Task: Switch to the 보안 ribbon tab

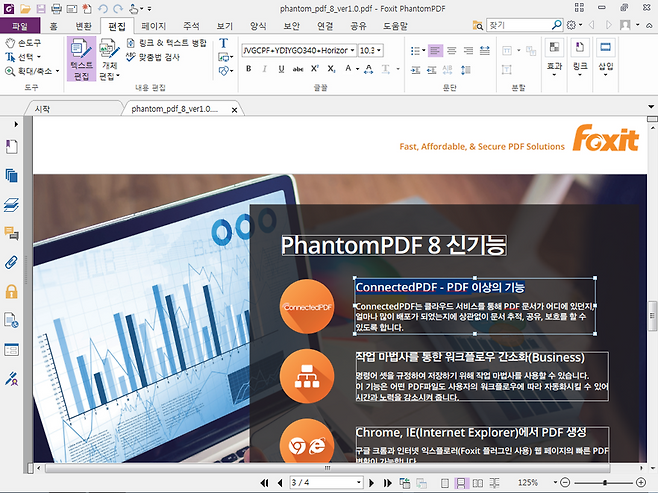Action: coord(292,26)
